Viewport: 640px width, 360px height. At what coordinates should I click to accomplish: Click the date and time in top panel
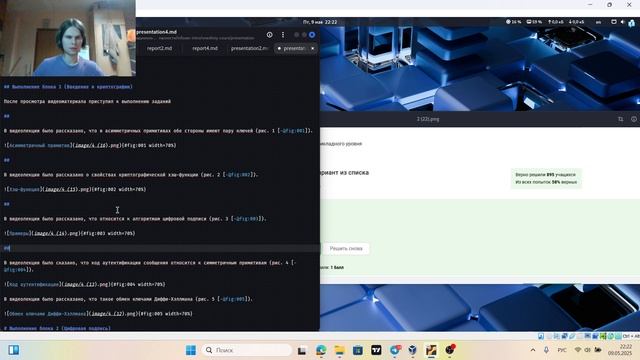pyautogui.click(x=320, y=22)
